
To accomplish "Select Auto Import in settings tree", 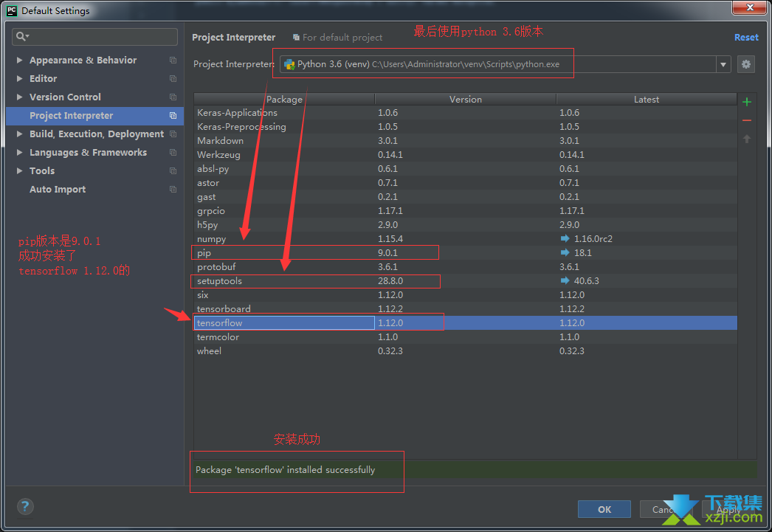I will 58,190.
